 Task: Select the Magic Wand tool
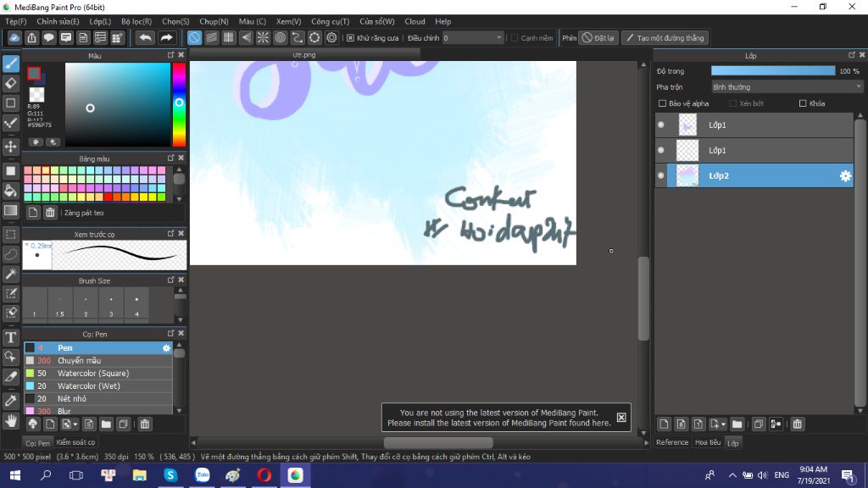10,274
